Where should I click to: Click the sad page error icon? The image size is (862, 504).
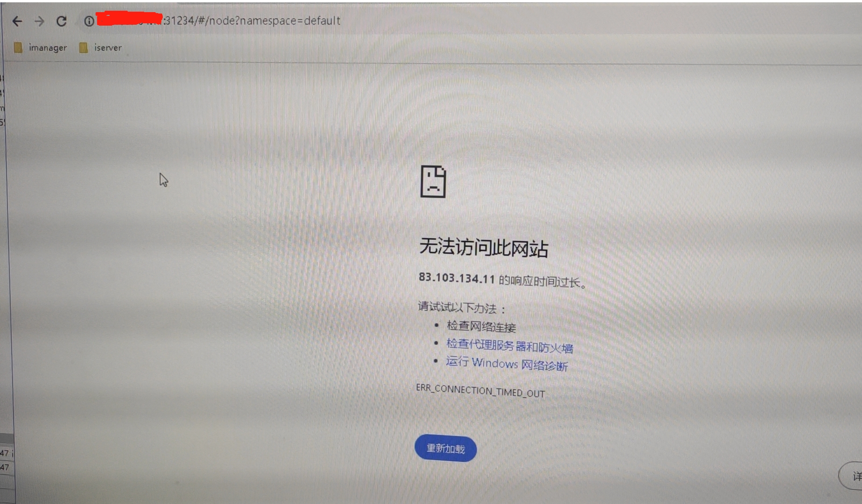click(433, 181)
